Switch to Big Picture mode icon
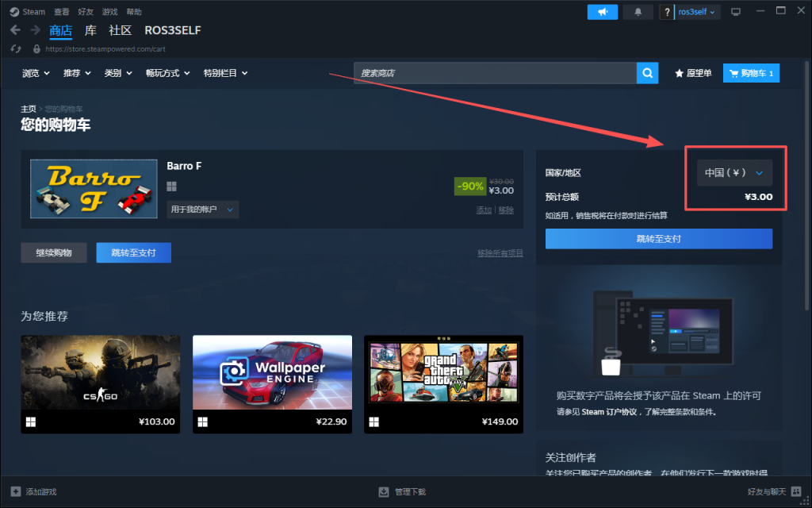This screenshot has height=508, width=812. click(735, 12)
